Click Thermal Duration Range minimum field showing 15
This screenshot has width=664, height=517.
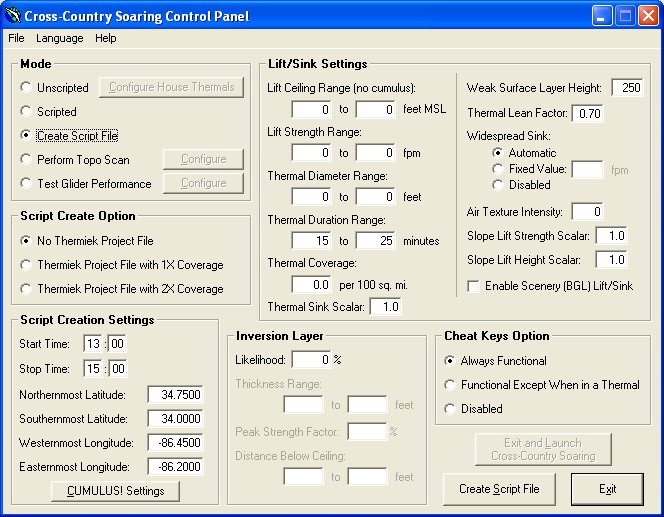311,241
